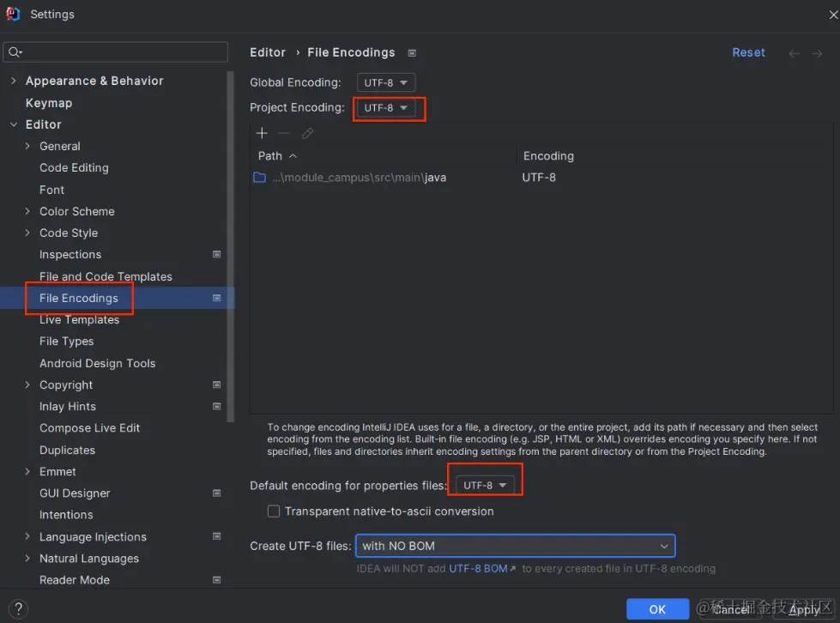Viewport: 840px width, 623px height.
Task: Click the IntelliJ IDEA logo in title bar
Action: pos(13,14)
